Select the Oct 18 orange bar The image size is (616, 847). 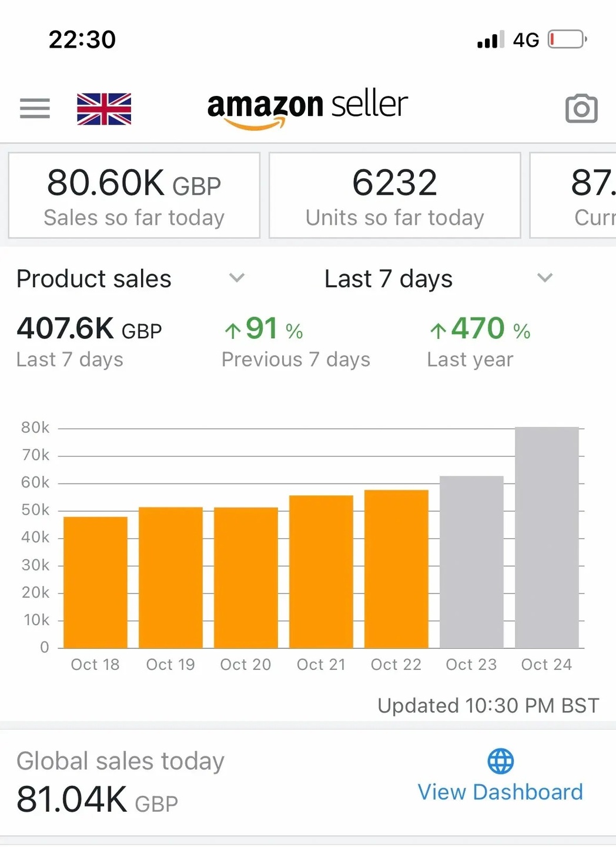[x=95, y=582]
